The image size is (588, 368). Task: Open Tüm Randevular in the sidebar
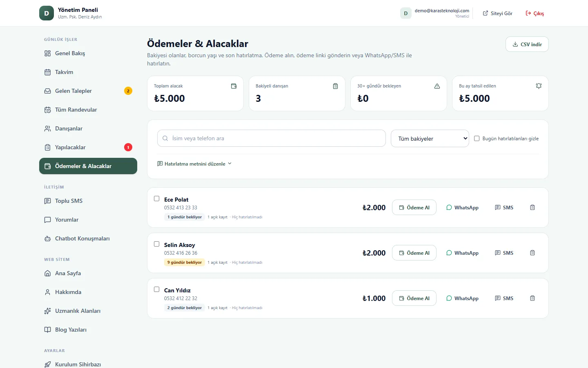click(x=88, y=110)
